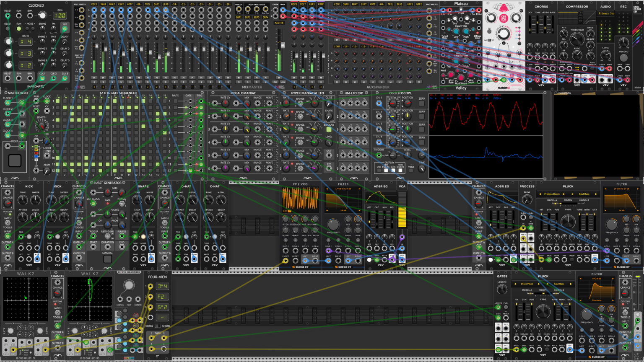This screenshot has width=644, height=362.
Task: Click the Four-View display showing F2
Action: 162,297
